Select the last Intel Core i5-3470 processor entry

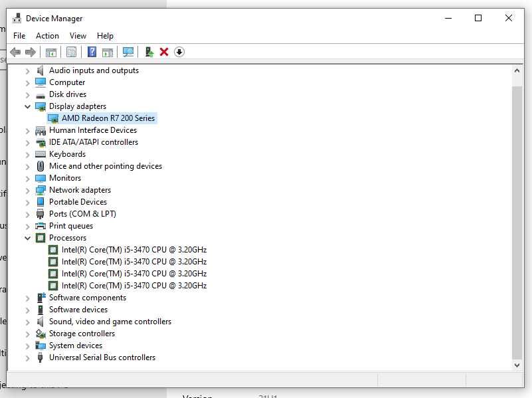click(134, 286)
